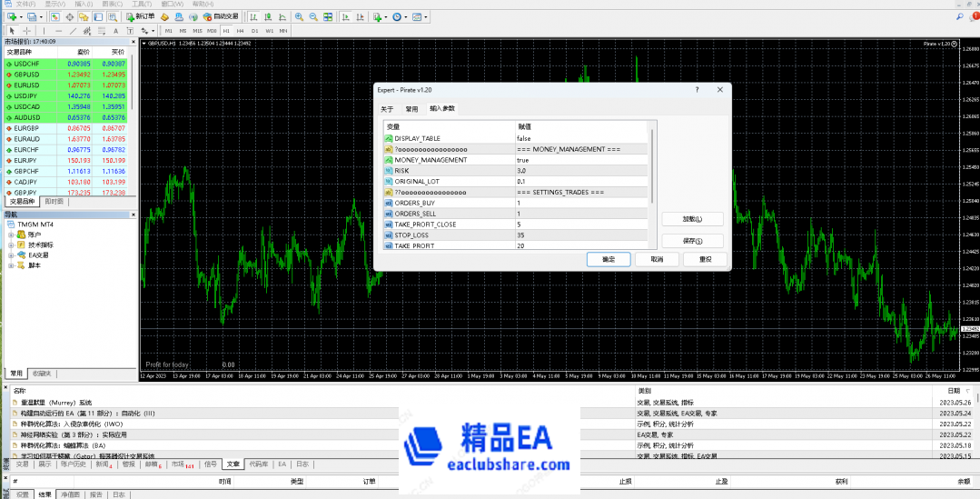Select the M15 timeframe button
Screen dimensions: 980x499
(x=197, y=30)
